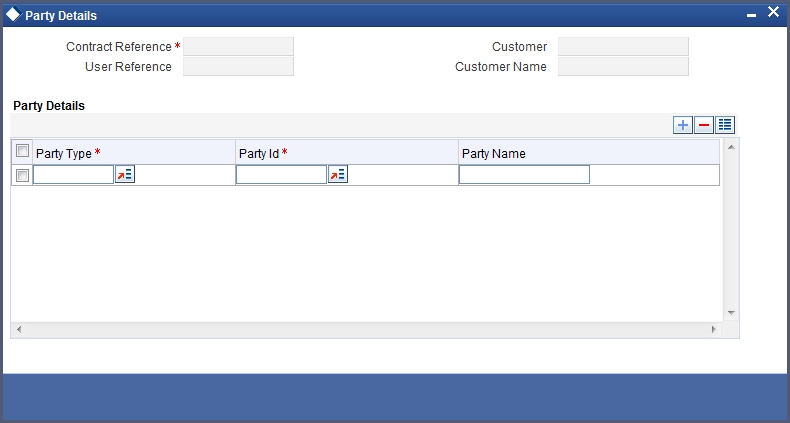Delete selected row with minus icon
Viewport: 790px width, 423px height.
[x=704, y=125]
